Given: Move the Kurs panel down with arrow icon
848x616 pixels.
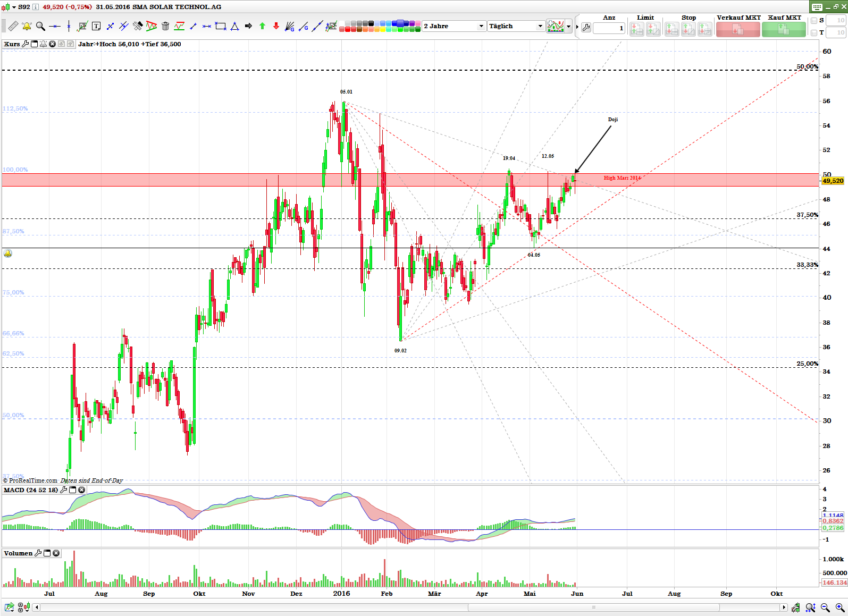Looking at the screenshot, I should coord(61,44).
